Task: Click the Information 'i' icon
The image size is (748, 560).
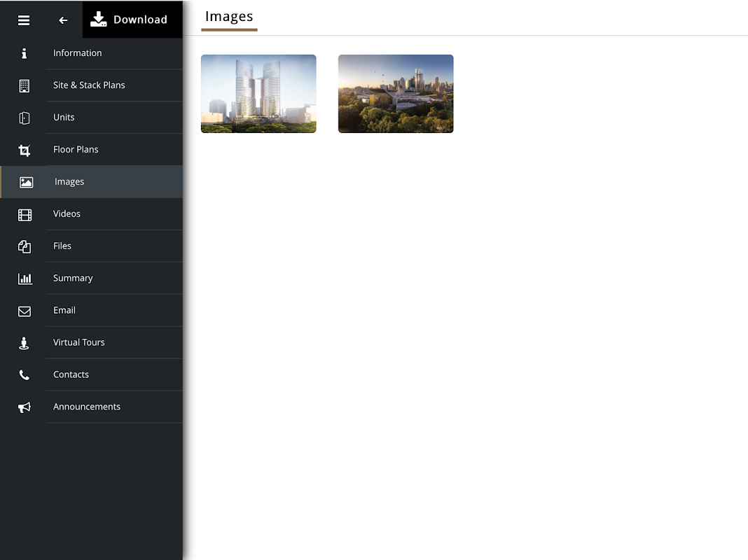Action: pyautogui.click(x=24, y=53)
